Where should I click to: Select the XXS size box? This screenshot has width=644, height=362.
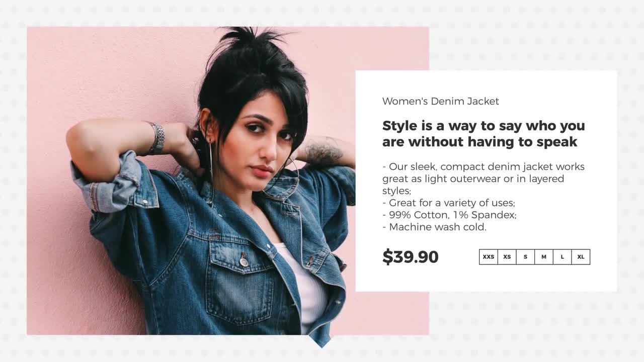point(489,256)
